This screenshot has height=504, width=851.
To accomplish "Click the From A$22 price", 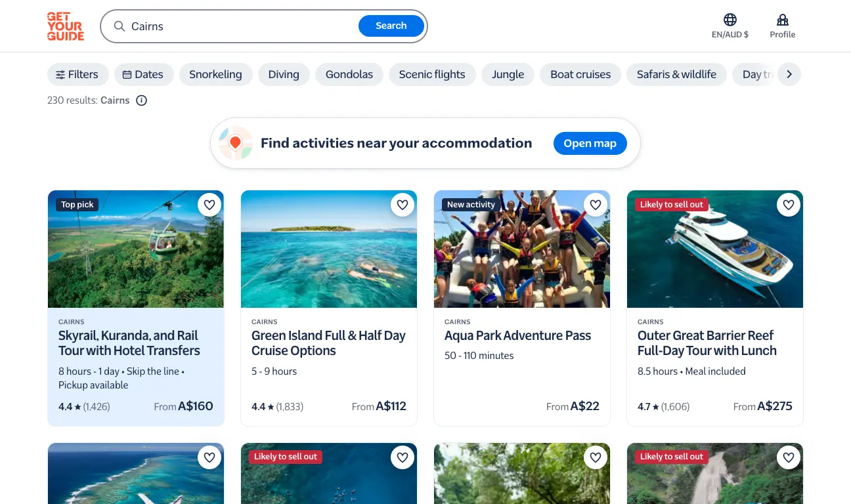I will click(x=573, y=406).
